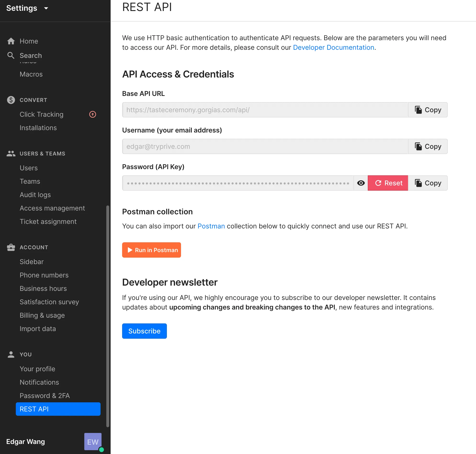Click the sidebar vertical scrollbar

point(108,315)
